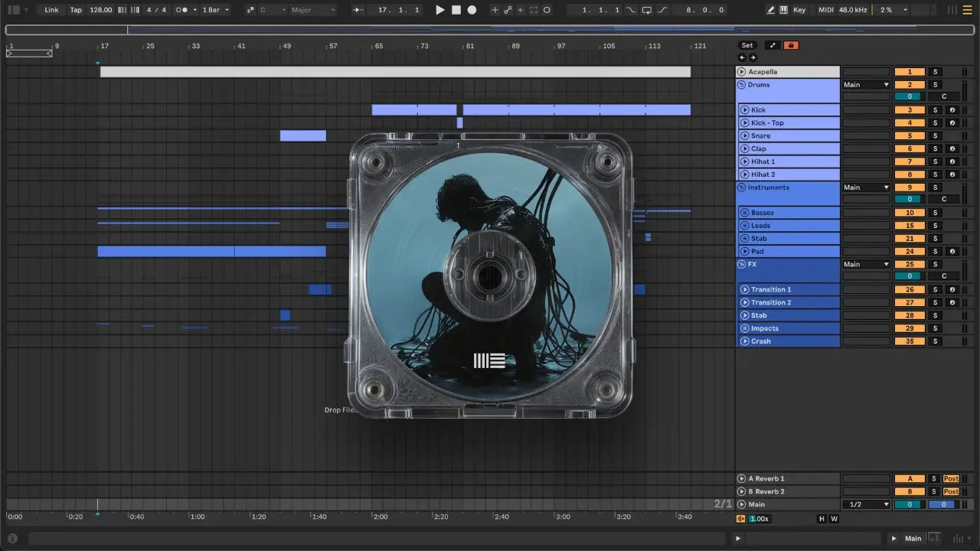Click the 128.00 tempo field
This screenshot has height=551, width=980.
coord(100,10)
